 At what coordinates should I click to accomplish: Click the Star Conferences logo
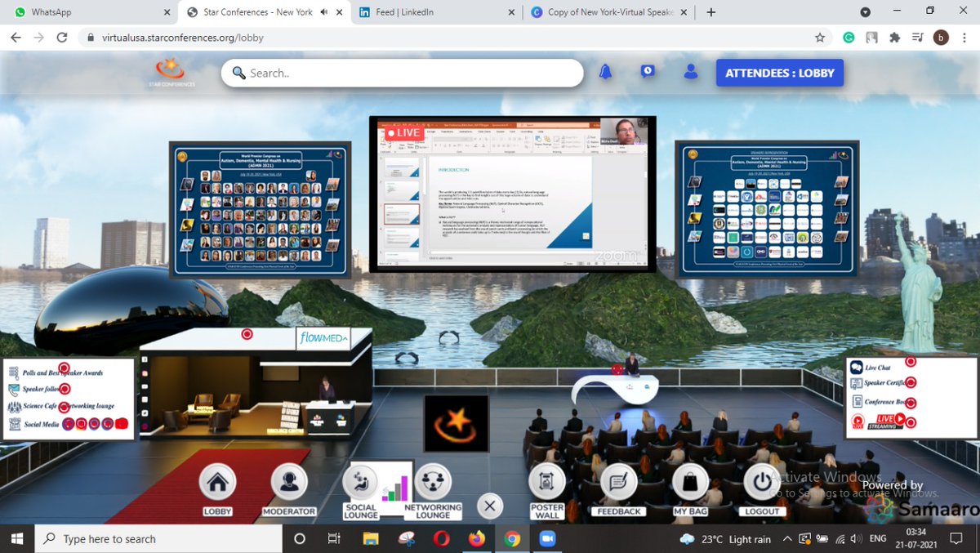(x=171, y=72)
